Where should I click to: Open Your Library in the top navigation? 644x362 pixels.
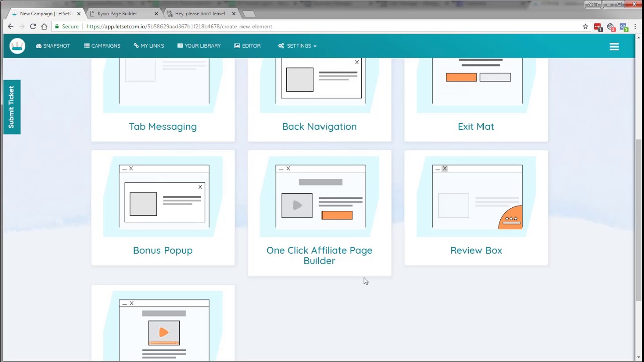point(199,46)
